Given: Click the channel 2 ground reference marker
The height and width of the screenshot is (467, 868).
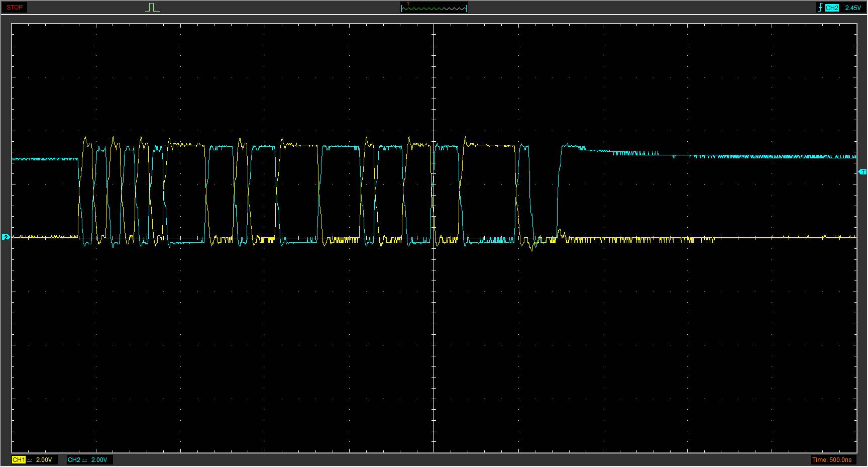Looking at the screenshot, I should coord(6,237).
